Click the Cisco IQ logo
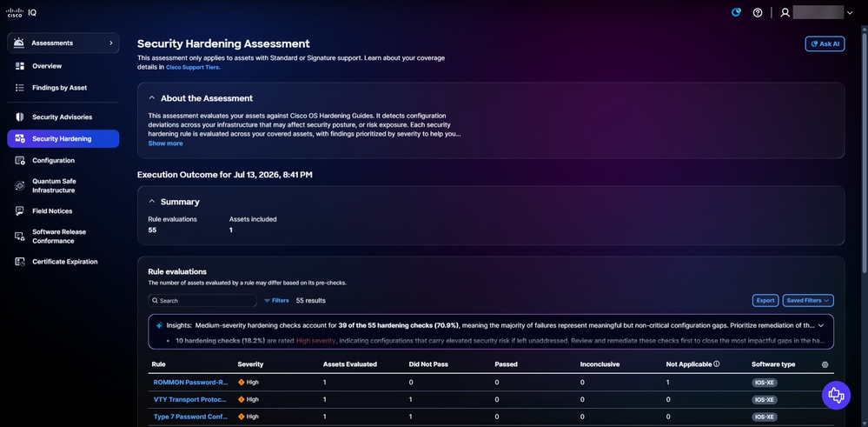 (21, 12)
